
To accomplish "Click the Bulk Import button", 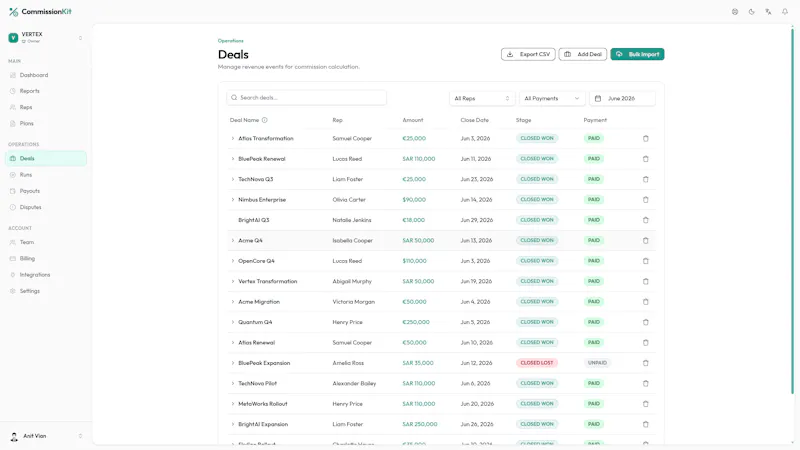I will (637, 54).
